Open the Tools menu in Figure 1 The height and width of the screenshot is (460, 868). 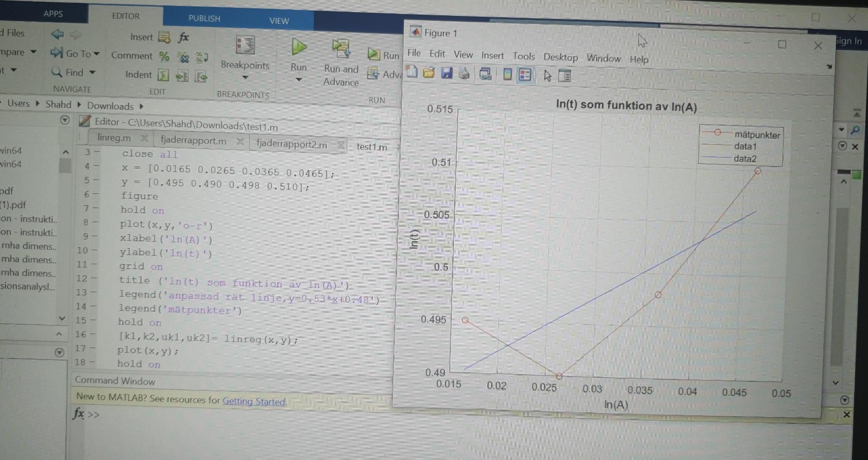pos(524,56)
